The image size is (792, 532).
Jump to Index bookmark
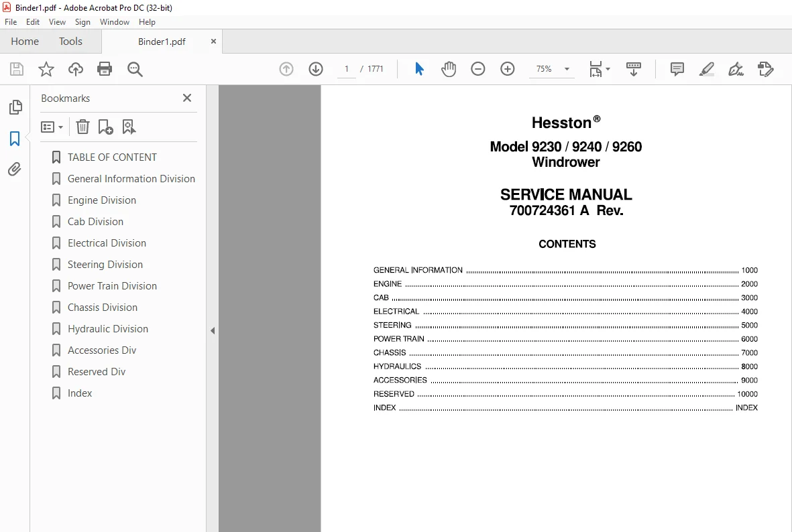[x=80, y=393]
